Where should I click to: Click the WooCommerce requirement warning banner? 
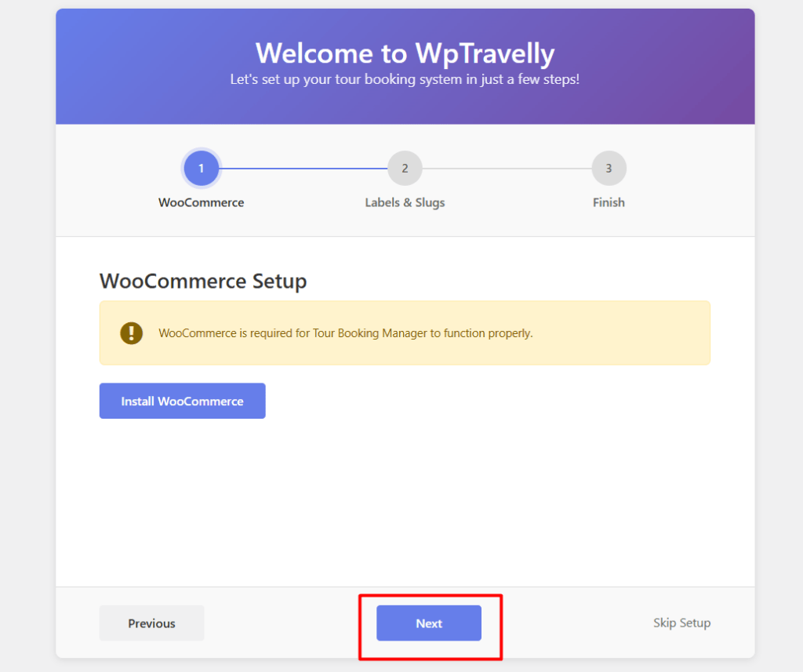pyautogui.click(x=405, y=332)
